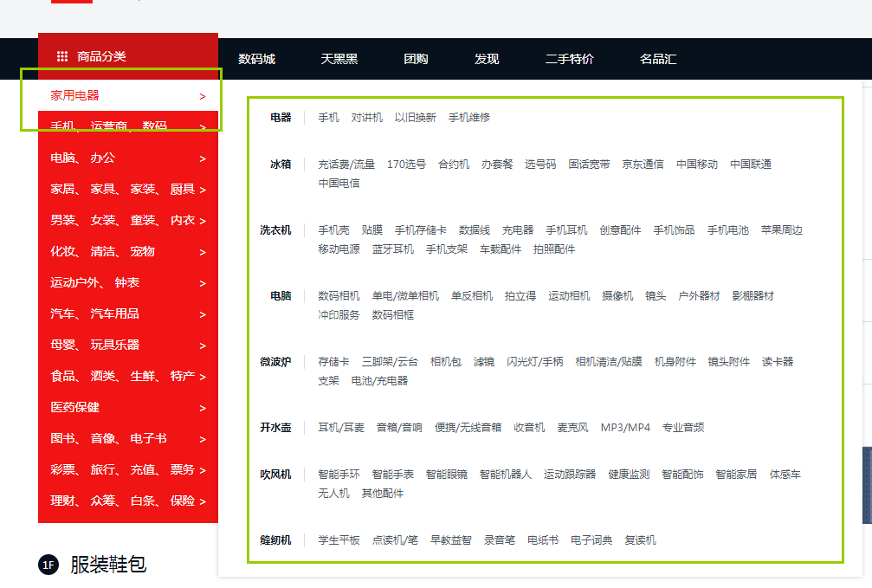
Task: Go to the 天黑黑 nav item
Action: click(339, 59)
